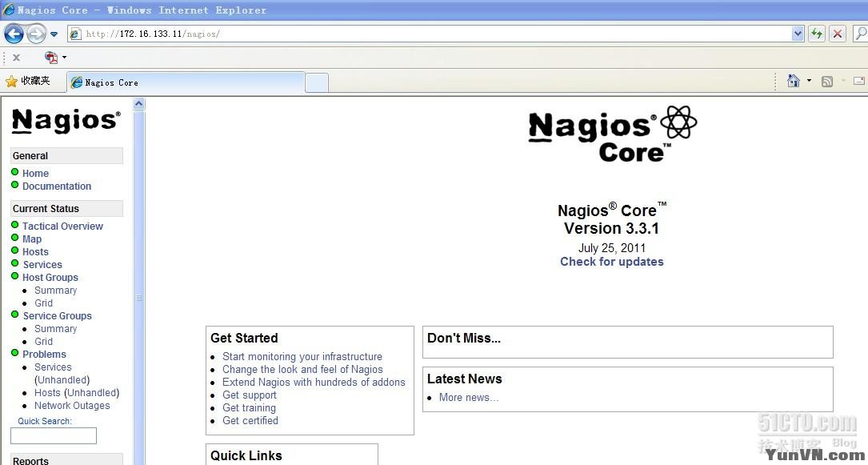This screenshot has height=465, width=868.
Task: Expand the address bar history dropdown
Action: (798, 34)
